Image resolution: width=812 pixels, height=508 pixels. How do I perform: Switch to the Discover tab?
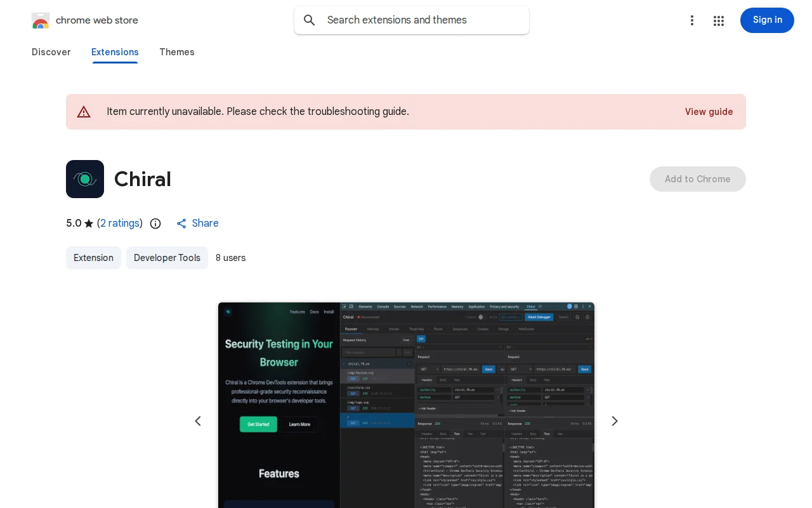[51, 52]
